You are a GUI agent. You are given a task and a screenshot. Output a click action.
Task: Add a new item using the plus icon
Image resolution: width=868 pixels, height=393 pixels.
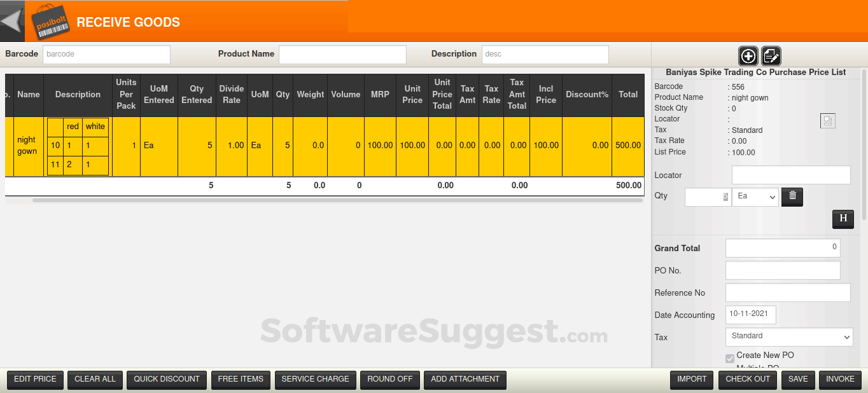(x=748, y=56)
